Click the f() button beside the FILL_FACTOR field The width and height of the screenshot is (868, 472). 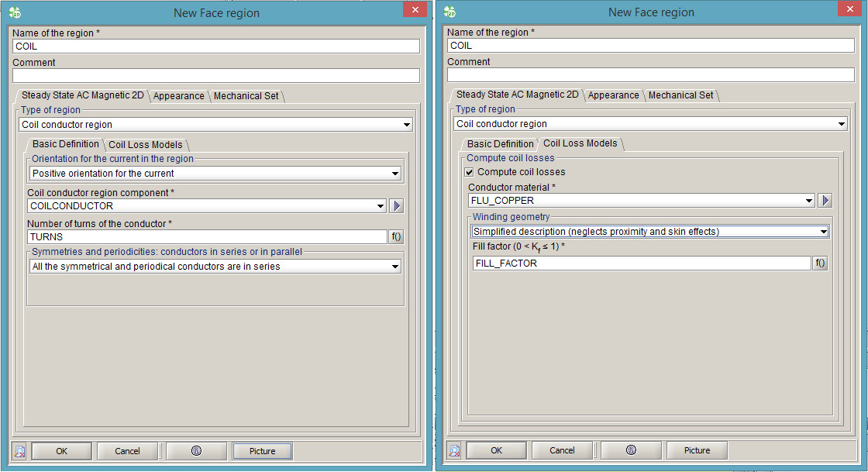pos(820,264)
